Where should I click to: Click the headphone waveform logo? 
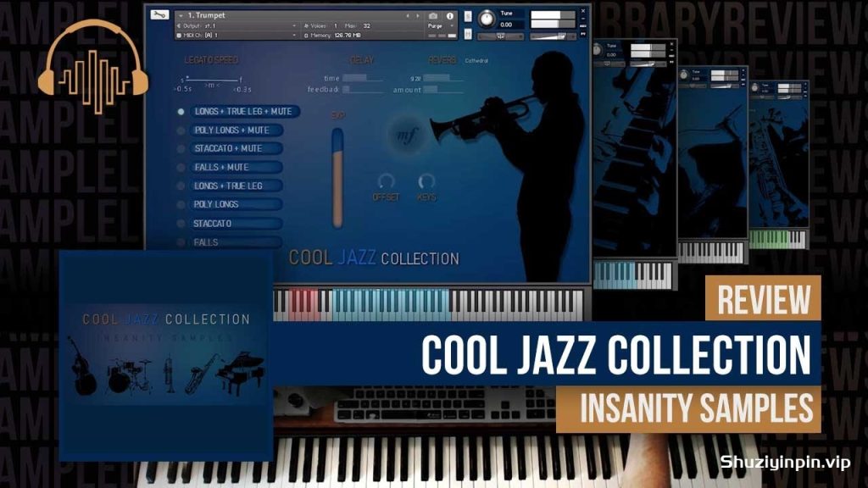pyautogui.click(x=93, y=66)
